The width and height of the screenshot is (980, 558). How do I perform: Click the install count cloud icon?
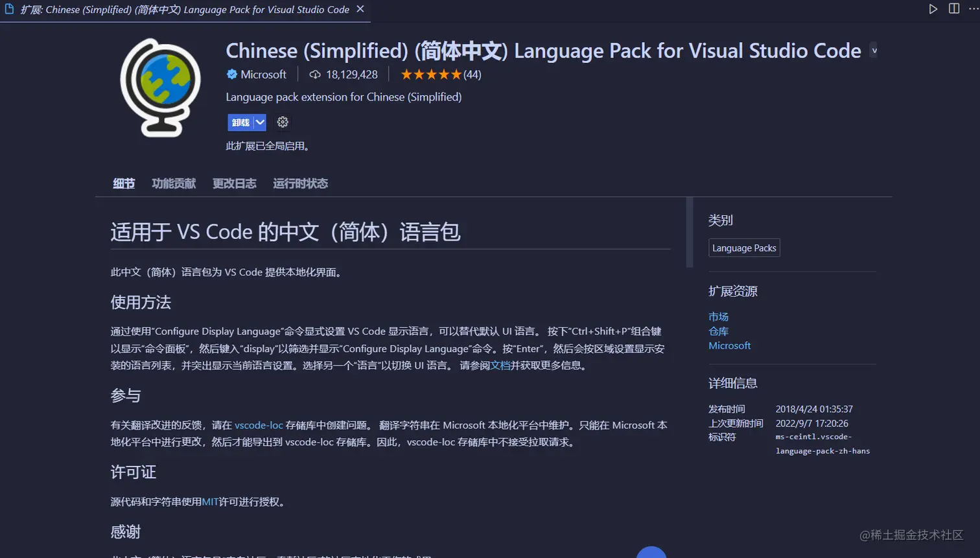pyautogui.click(x=315, y=75)
